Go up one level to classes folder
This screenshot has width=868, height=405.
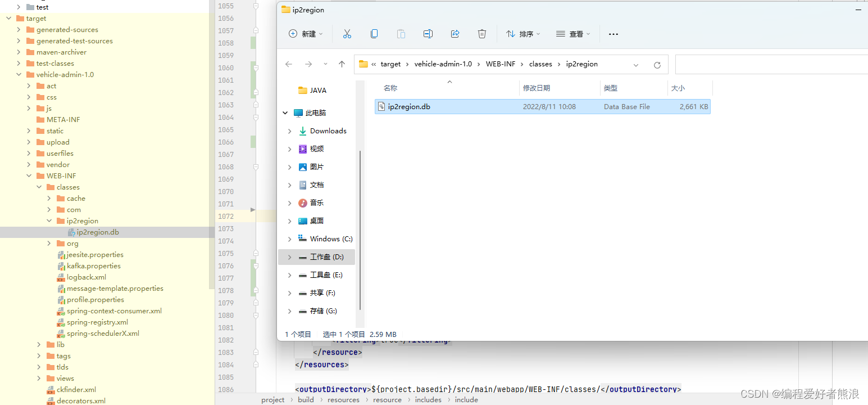[x=342, y=64]
